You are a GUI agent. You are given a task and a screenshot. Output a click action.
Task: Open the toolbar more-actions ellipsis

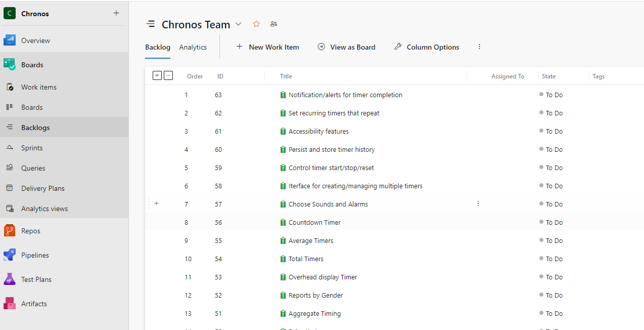coord(479,47)
